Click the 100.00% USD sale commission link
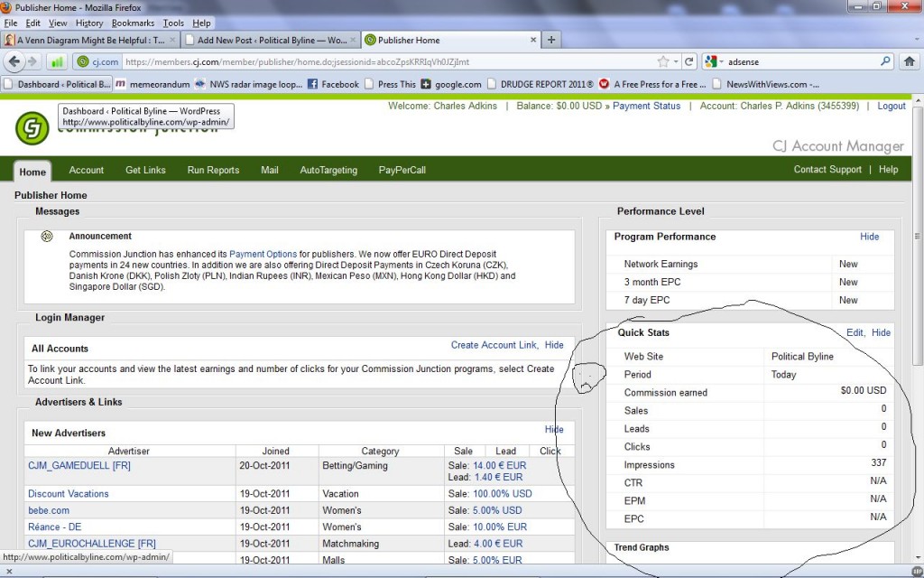Viewport: 924px width, 578px height. [502, 494]
